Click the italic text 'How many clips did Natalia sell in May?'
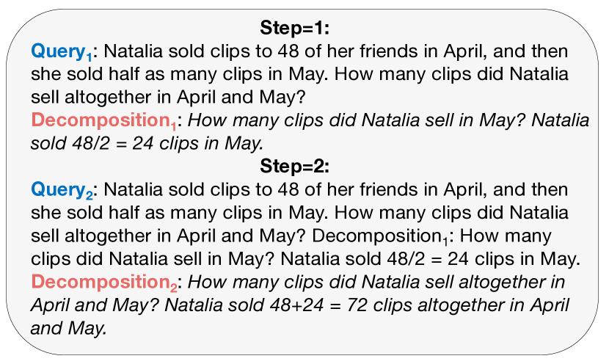 tap(357, 120)
